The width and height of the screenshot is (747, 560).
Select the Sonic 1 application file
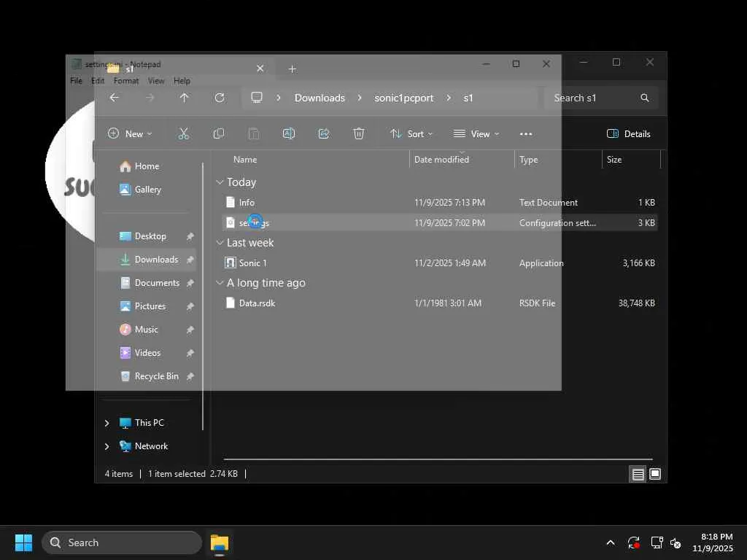pyautogui.click(x=439, y=262)
